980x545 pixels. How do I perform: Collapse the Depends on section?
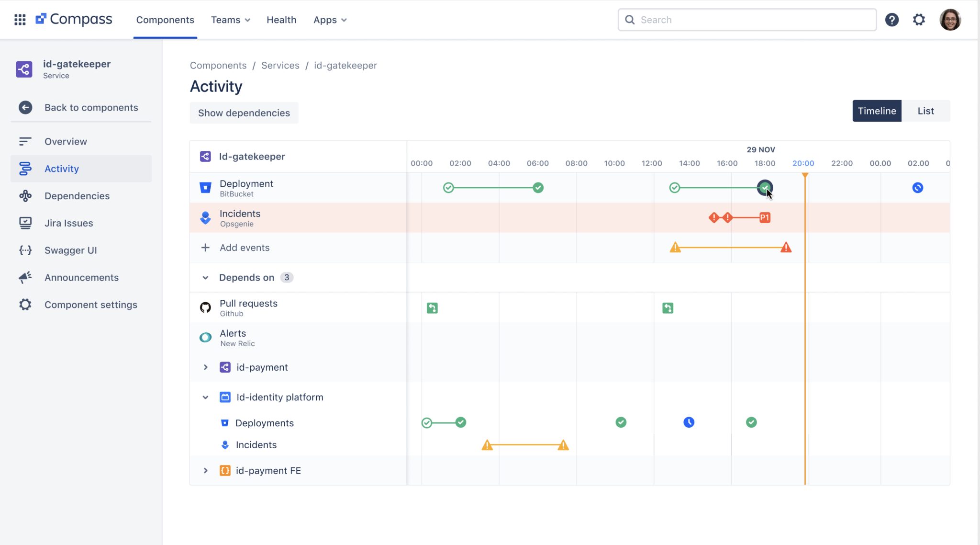coord(205,278)
